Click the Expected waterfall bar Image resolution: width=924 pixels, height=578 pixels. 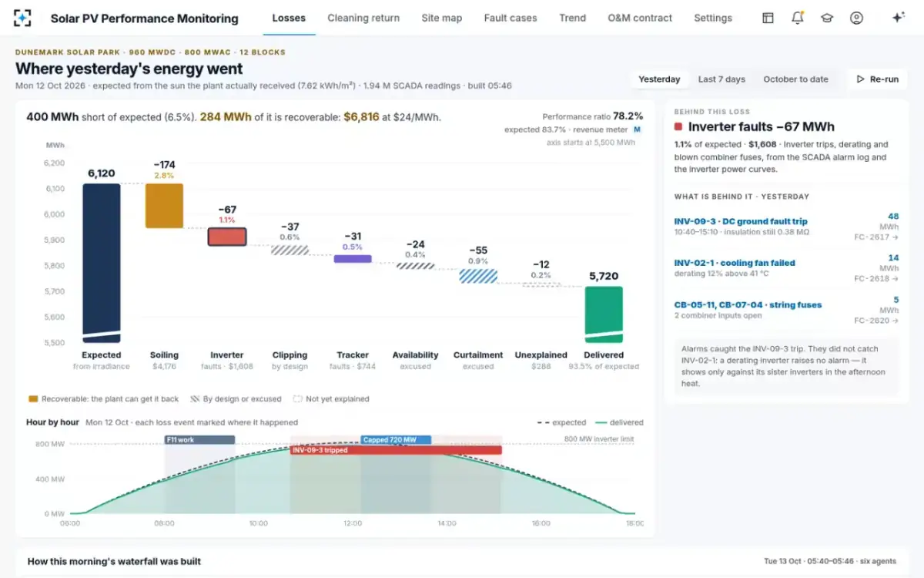(x=102, y=263)
